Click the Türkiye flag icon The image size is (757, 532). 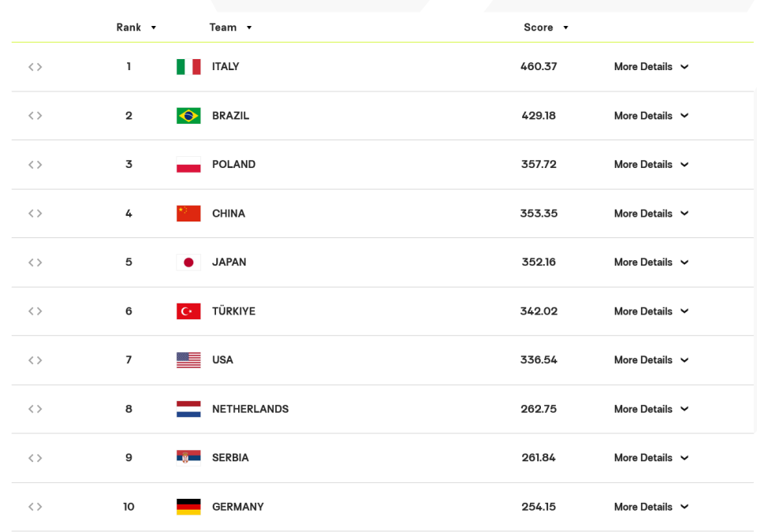pyautogui.click(x=188, y=311)
